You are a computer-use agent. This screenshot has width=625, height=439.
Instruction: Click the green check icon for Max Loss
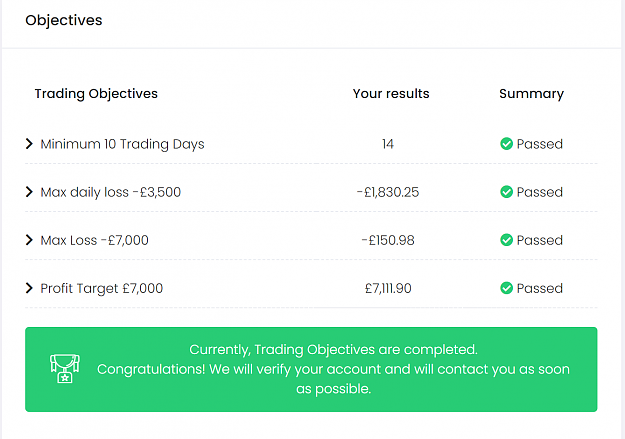pos(506,240)
